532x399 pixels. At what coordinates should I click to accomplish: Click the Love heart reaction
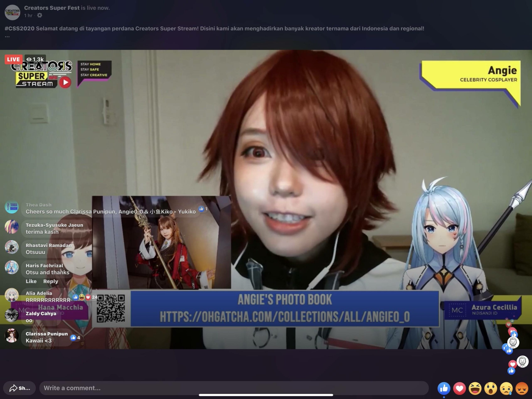pyautogui.click(x=459, y=388)
